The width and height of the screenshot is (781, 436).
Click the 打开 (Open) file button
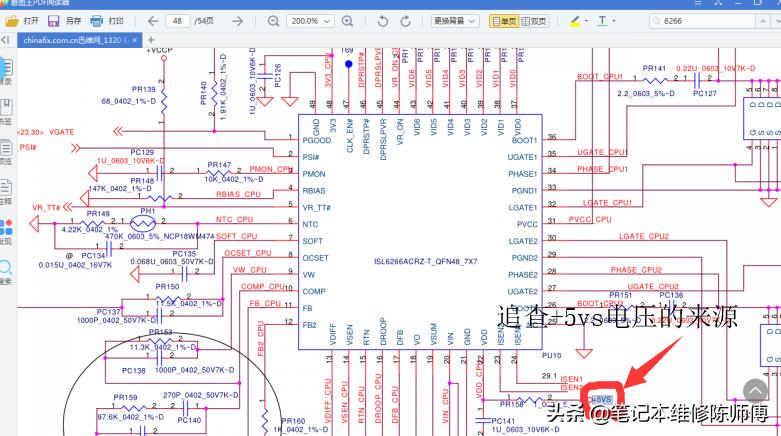[x=22, y=21]
